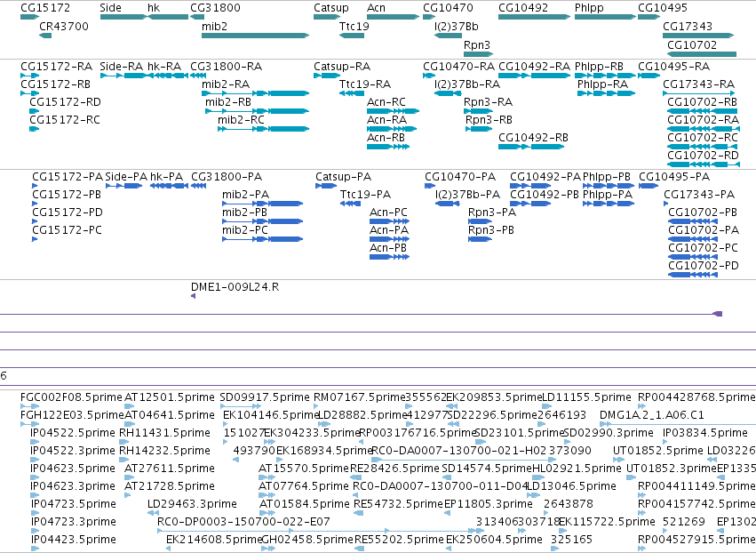
Task: Click EST AT12501.5prime
Action: coord(169,397)
